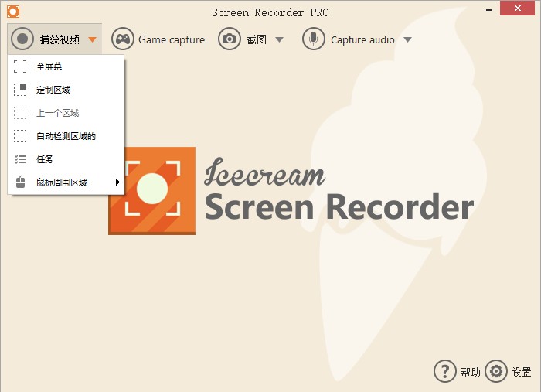The height and width of the screenshot is (392, 541).
Task: Click the dashed square icon beside 自动检测区域的
Action: tap(20, 136)
